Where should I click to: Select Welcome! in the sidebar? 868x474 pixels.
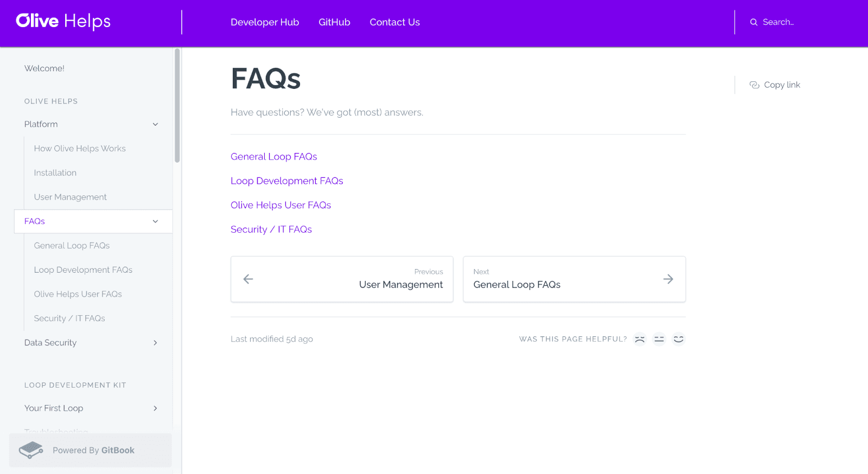(44, 68)
